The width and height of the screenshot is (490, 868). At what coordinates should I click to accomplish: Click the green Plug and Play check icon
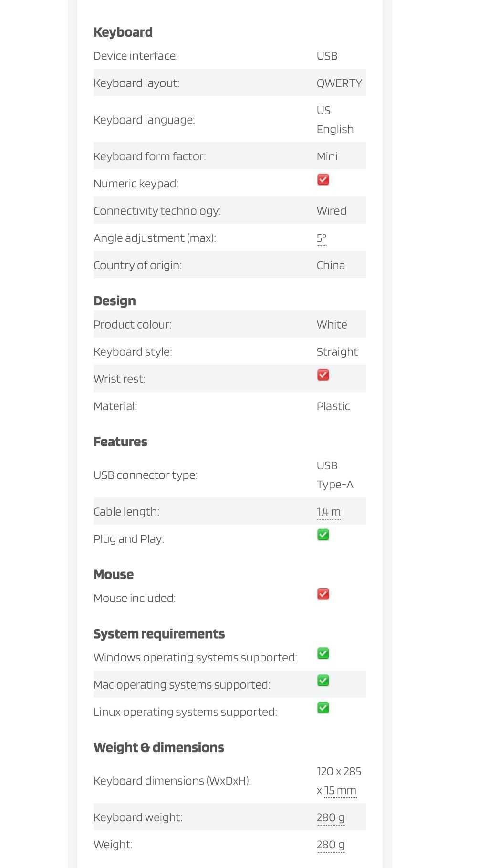[323, 535]
